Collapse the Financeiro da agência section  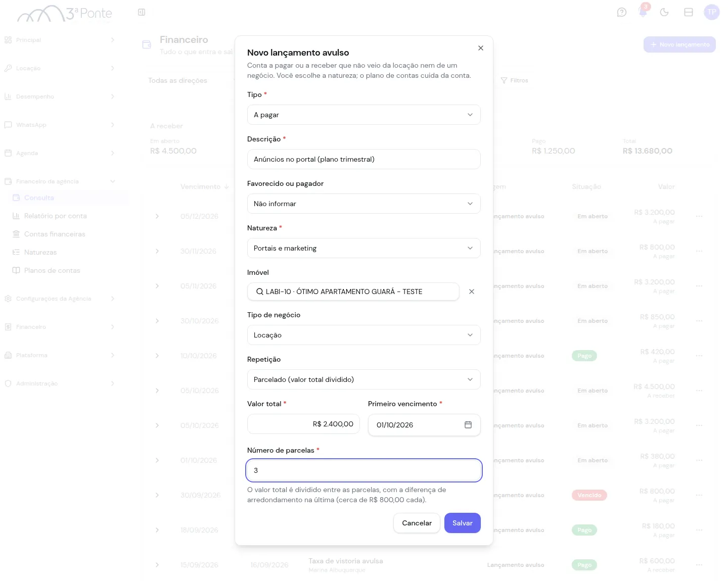[60, 181]
